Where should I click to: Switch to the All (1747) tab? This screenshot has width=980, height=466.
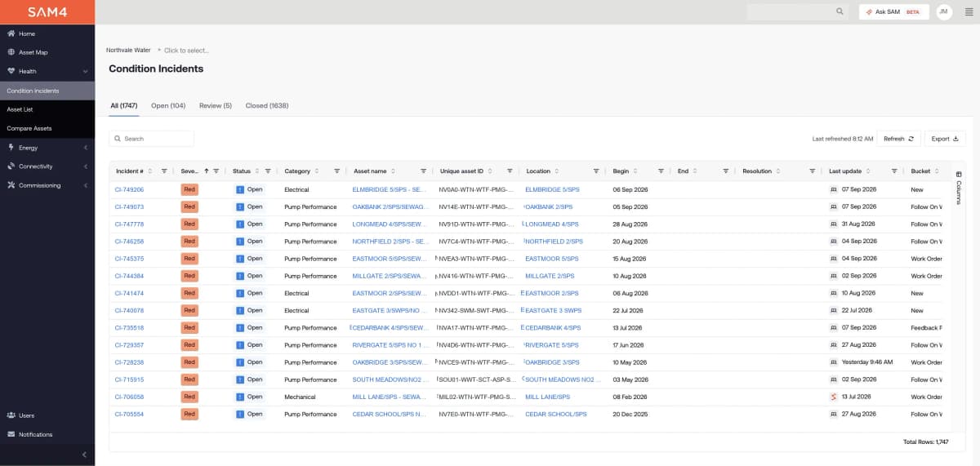coord(124,106)
